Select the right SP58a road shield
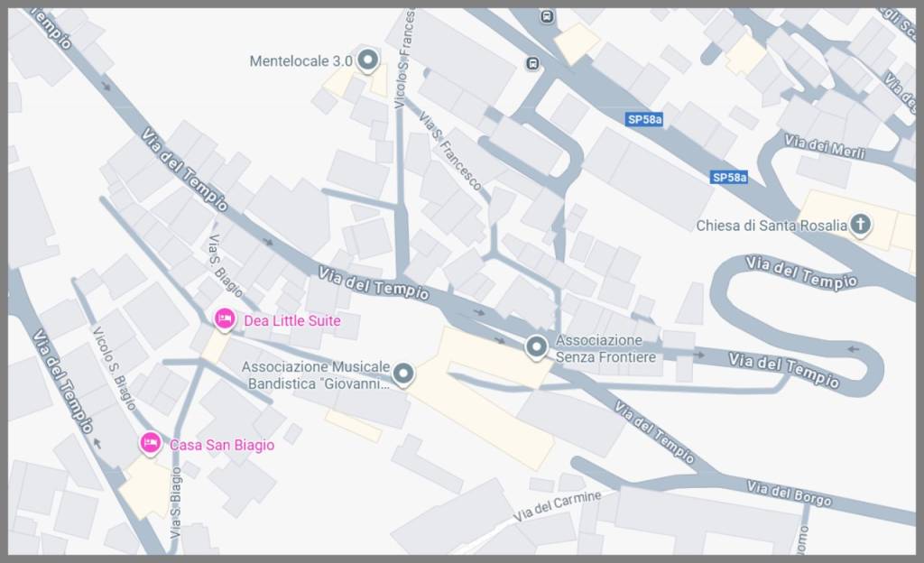The width and height of the screenshot is (924, 563). point(729,177)
